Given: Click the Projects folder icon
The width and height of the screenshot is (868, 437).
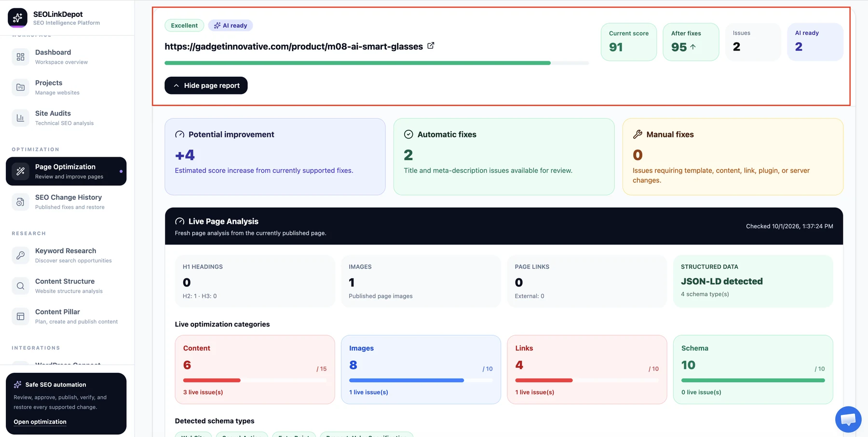Looking at the screenshot, I should click(x=20, y=87).
